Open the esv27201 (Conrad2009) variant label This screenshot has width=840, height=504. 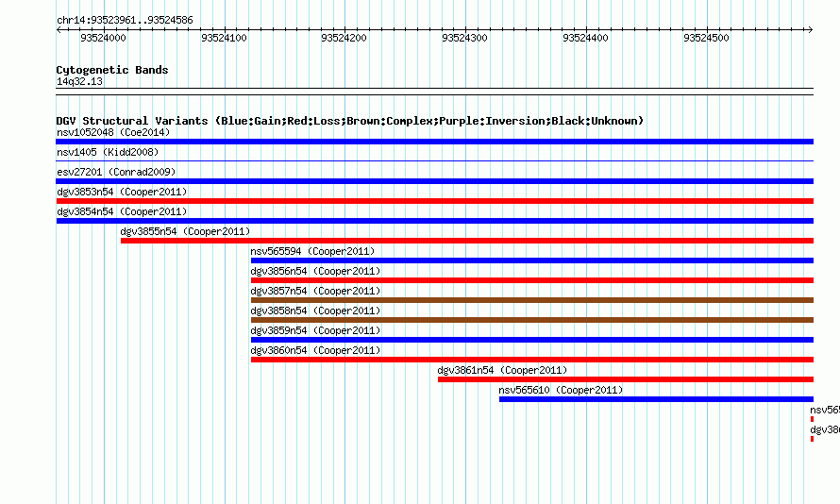click(x=116, y=172)
